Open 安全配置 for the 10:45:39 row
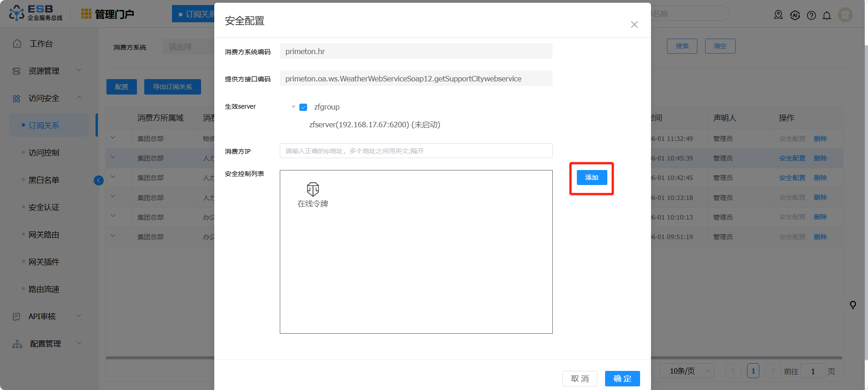Image resolution: width=868 pixels, height=390 pixels. (792, 158)
